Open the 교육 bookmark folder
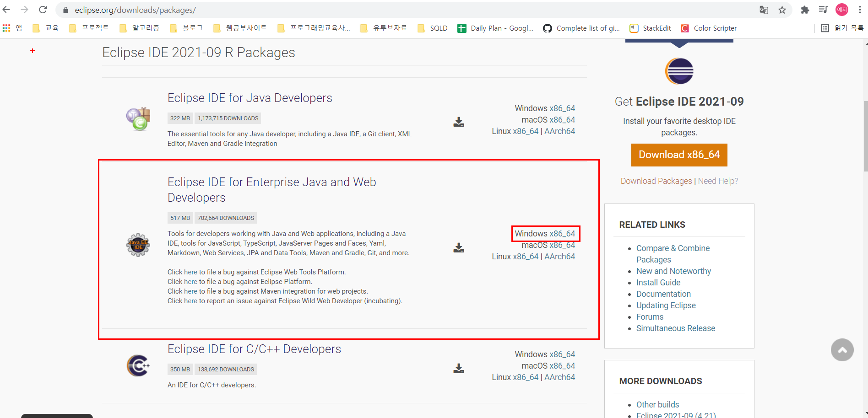The image size is (868, 418). click(46, 28)
